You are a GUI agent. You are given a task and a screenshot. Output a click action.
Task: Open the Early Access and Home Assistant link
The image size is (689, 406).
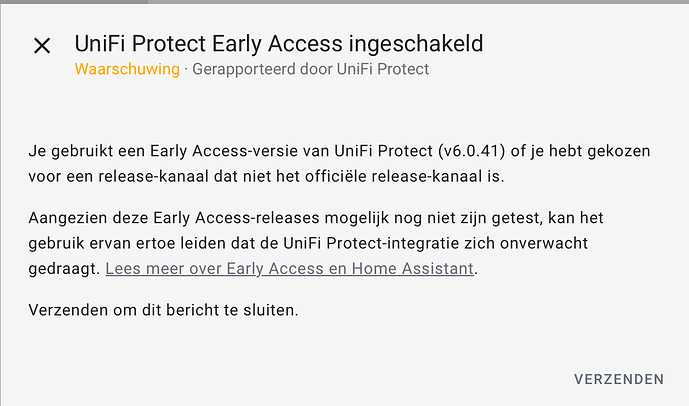(289, 268)
